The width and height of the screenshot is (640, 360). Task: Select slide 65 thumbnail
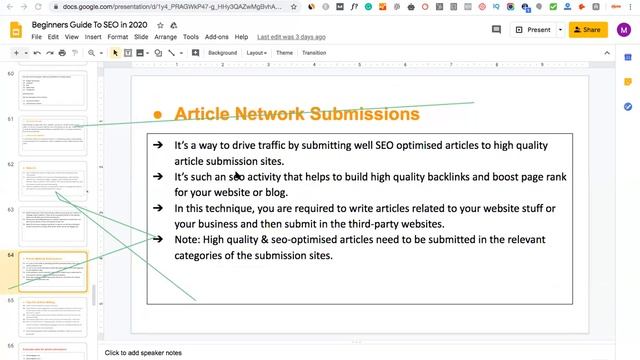(x=53, y=317)
